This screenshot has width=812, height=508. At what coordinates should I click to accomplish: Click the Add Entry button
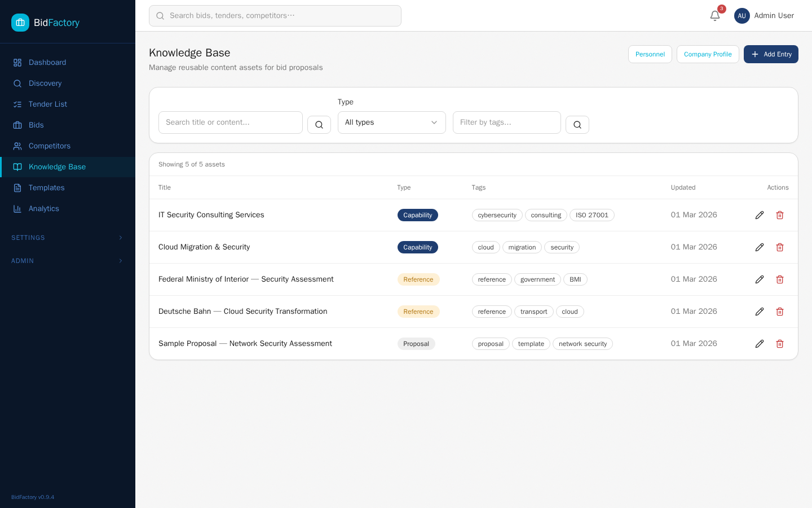pyautogui.click(x=771, y=54)
